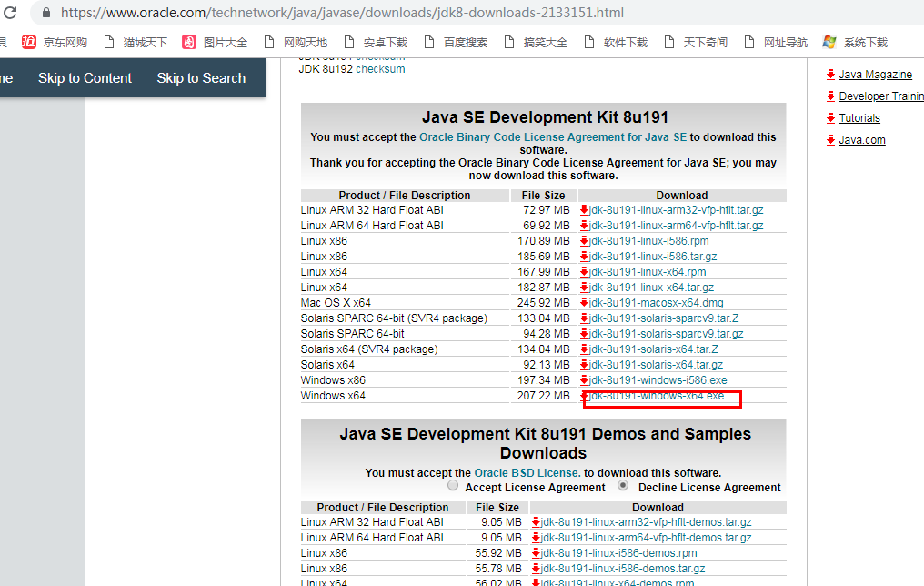Download jdk-8u191-solaris-sparcv9.tar.Z
Image resolution: width=924 pixels, height=586 pixels.
pos(664,318)
